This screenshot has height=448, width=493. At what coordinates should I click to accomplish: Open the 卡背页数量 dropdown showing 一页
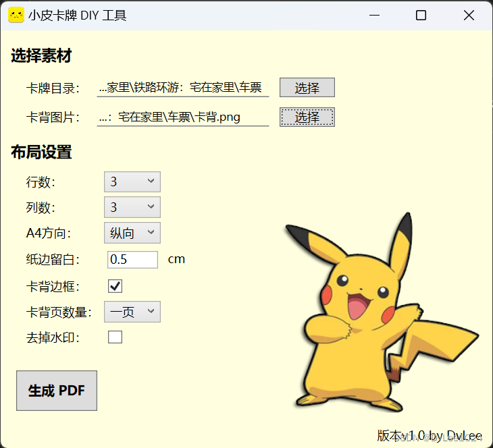(x=132, y=312)
